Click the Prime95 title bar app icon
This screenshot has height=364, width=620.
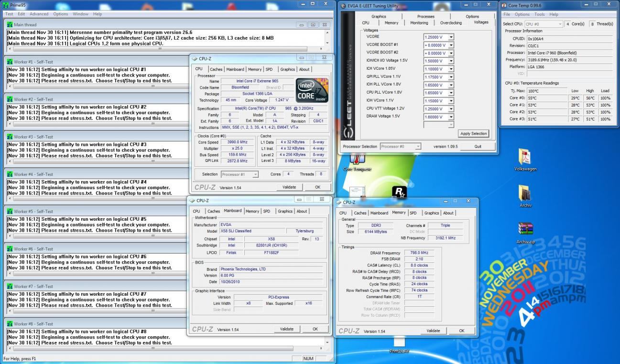6,5
